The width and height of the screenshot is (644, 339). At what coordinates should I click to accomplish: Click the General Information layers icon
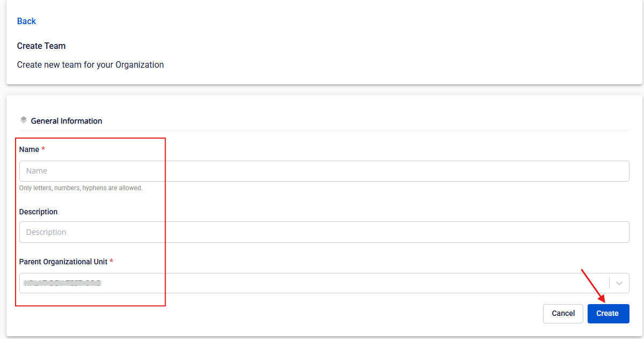click(x=23, y=120)
